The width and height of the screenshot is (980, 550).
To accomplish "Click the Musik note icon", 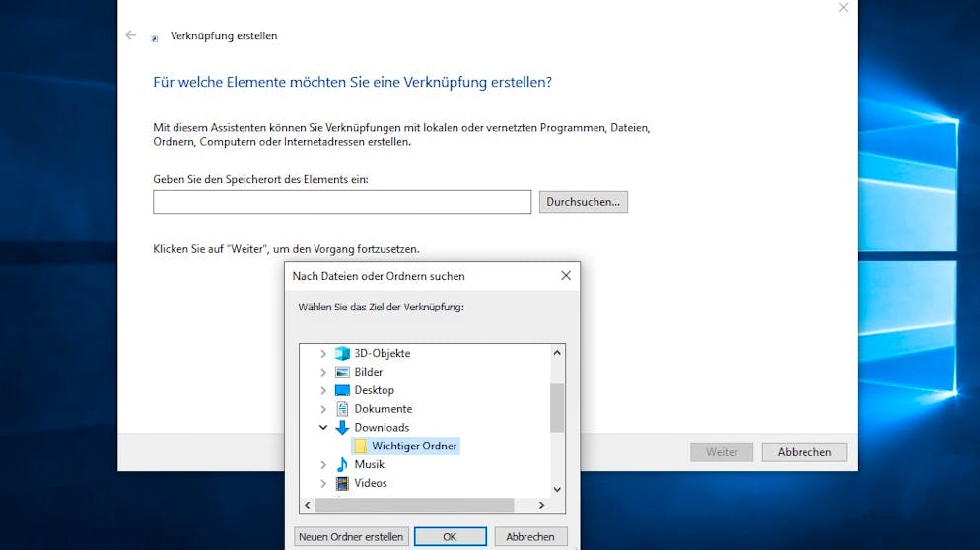I will (x=342, y=464).
